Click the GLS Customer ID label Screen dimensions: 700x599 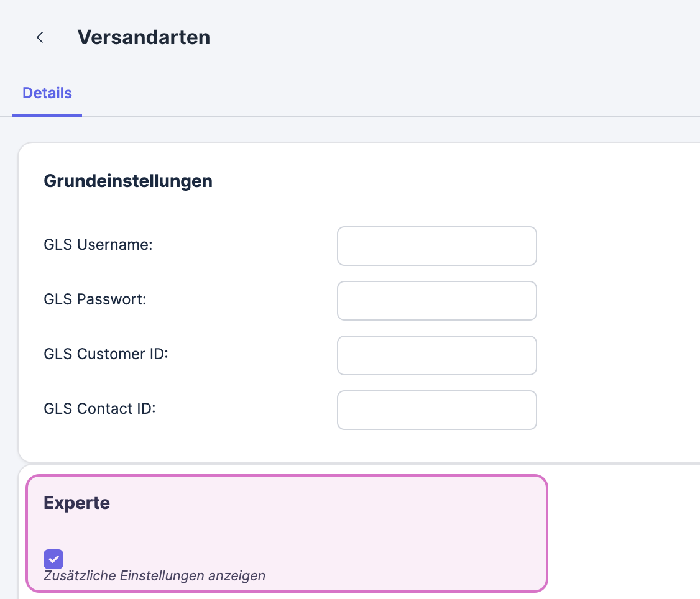(106, 354)
